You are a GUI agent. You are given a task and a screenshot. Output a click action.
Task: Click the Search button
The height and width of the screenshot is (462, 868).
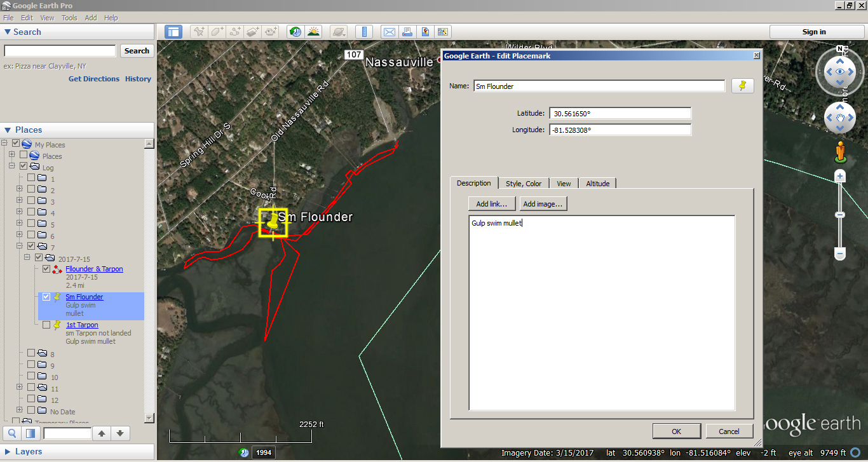[x=137, y=51]
